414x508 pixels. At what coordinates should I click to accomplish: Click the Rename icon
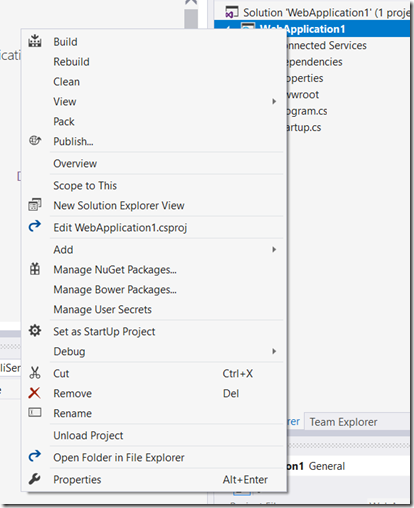point(35,413)
